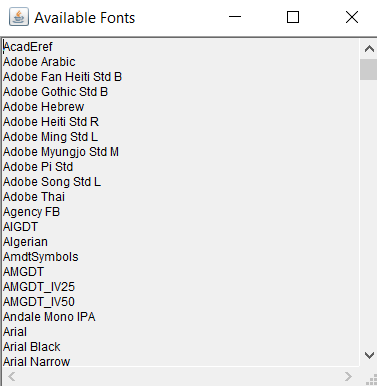The image size is (377, 386).
Task: Close the Available Fonts window
Action: click(x=352, y=17)
